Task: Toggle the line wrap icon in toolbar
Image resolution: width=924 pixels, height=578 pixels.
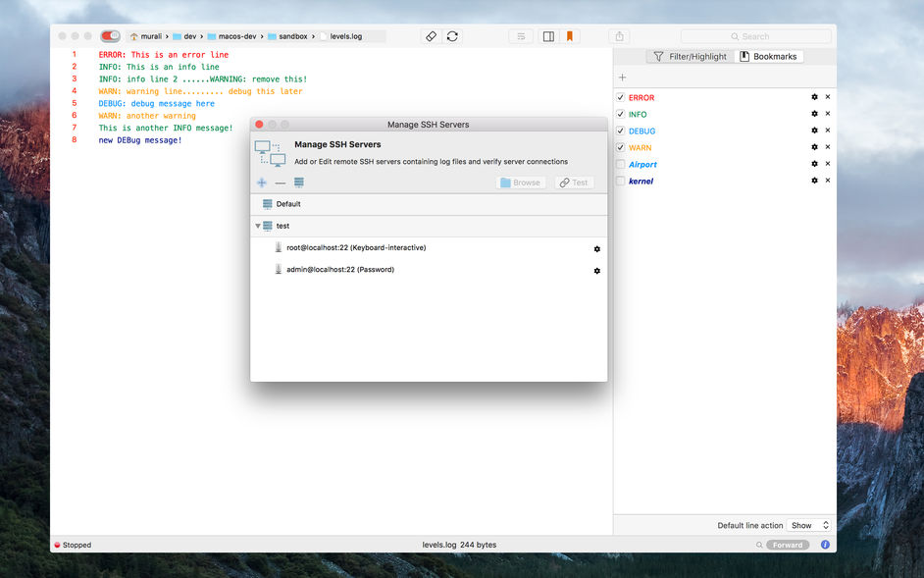Action: coord(521,35)
